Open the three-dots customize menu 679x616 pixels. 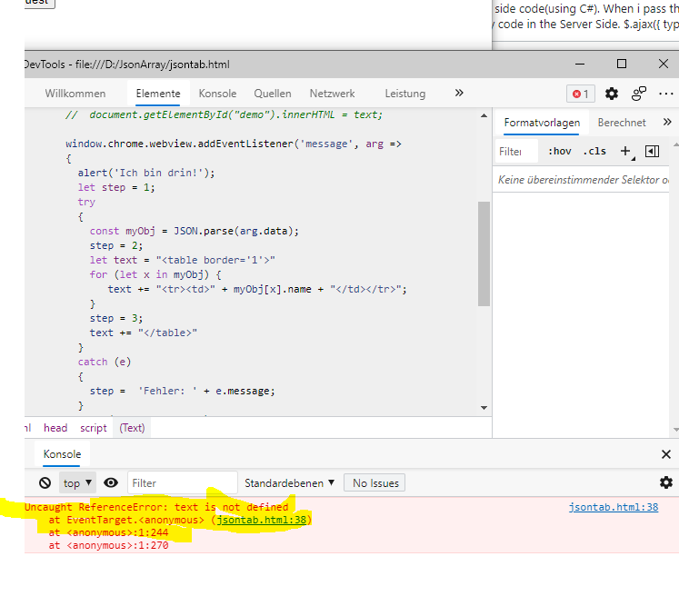665,94
